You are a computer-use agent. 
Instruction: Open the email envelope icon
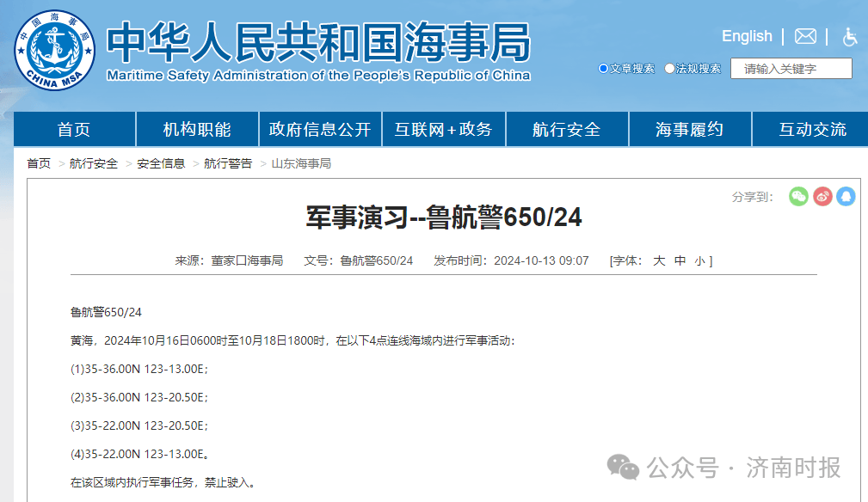(x=805, y=36)
